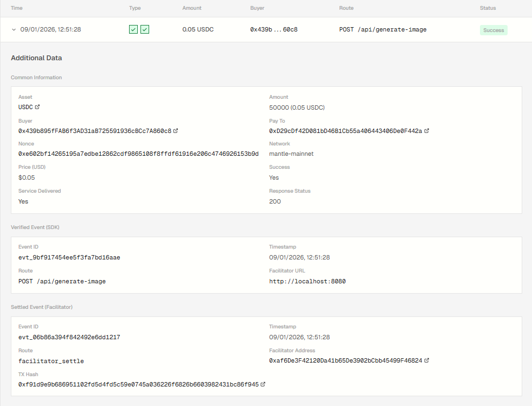The height and width of the screenshot is (406, 532).
Task: Click the Status column header
Action: click(488, 8)
